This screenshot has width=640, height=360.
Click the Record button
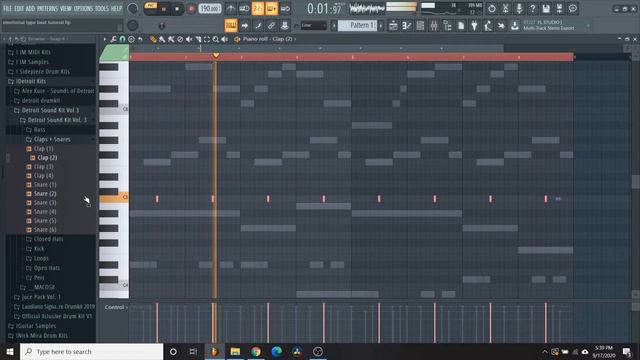[x=191, y=9]
